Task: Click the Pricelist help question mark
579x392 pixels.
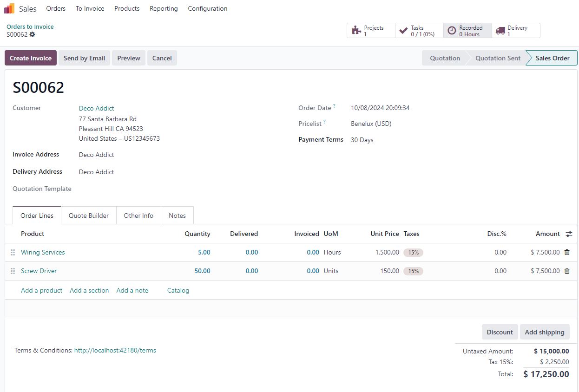Action: 324,122
